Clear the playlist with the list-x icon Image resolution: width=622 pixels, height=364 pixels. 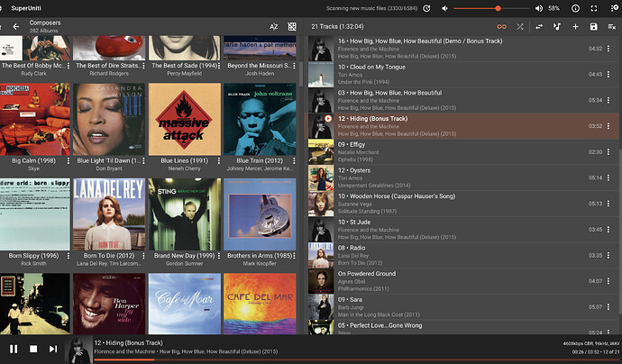tap(612, 26)
